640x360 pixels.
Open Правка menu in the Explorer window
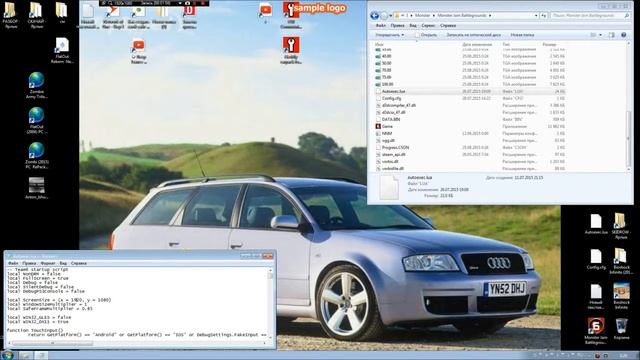coord(397,25)
